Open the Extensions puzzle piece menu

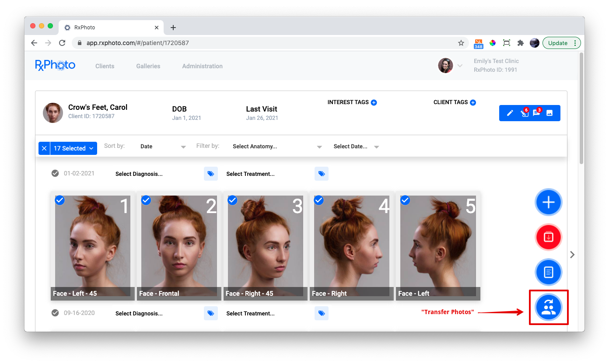tap(521, 43)
